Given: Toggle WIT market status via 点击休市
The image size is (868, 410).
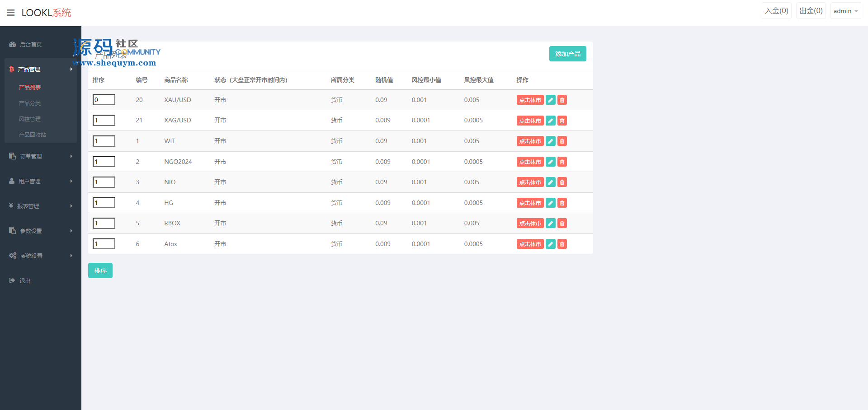Looking at the screenshot, I should [x=530, y=141].
